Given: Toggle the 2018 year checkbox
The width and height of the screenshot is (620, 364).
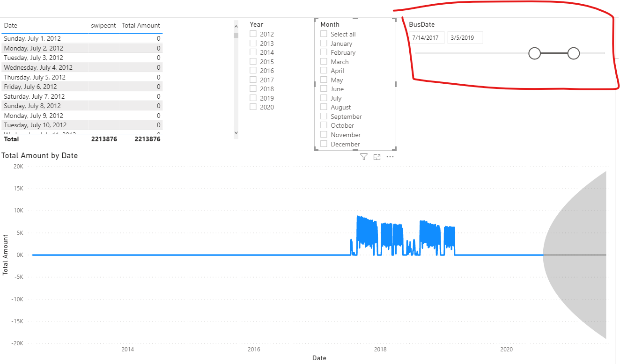Looking at the screenshot, I should click(253, 88).
